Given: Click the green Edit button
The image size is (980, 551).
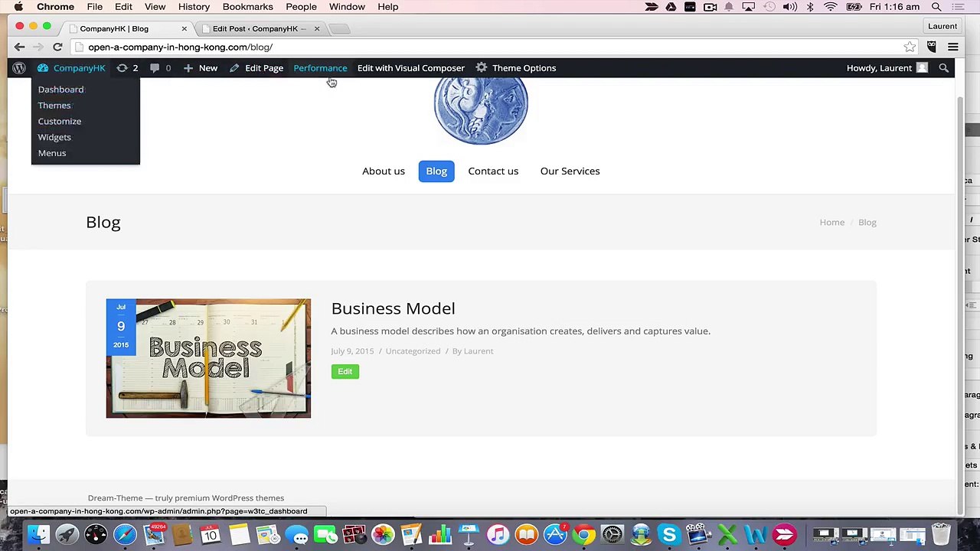Looking at the screenshot, I should (345, 372).
